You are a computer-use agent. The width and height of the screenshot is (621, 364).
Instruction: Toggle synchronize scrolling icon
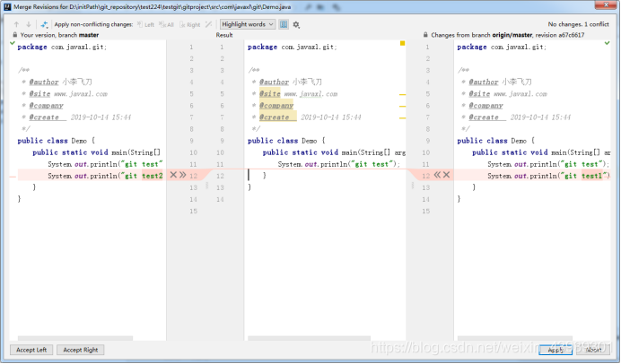point(284,24)
